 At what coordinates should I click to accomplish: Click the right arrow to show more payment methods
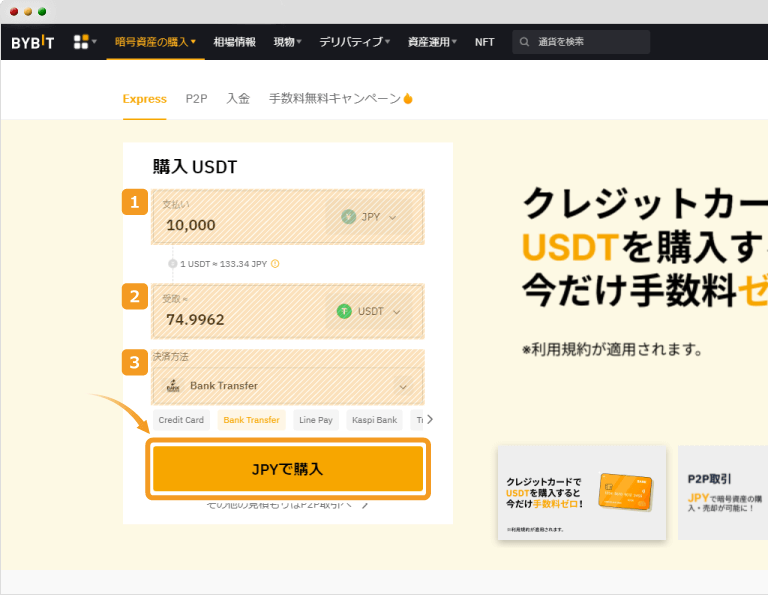430,420
